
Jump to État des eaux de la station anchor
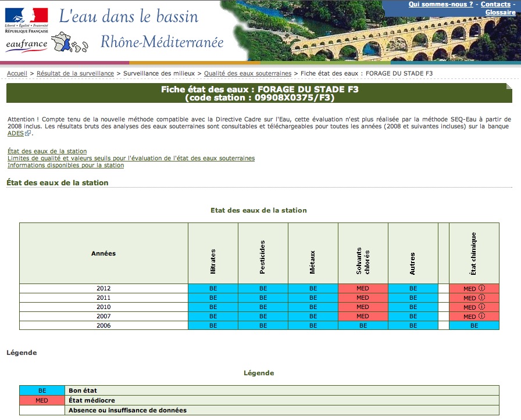[x=47, y=151]
